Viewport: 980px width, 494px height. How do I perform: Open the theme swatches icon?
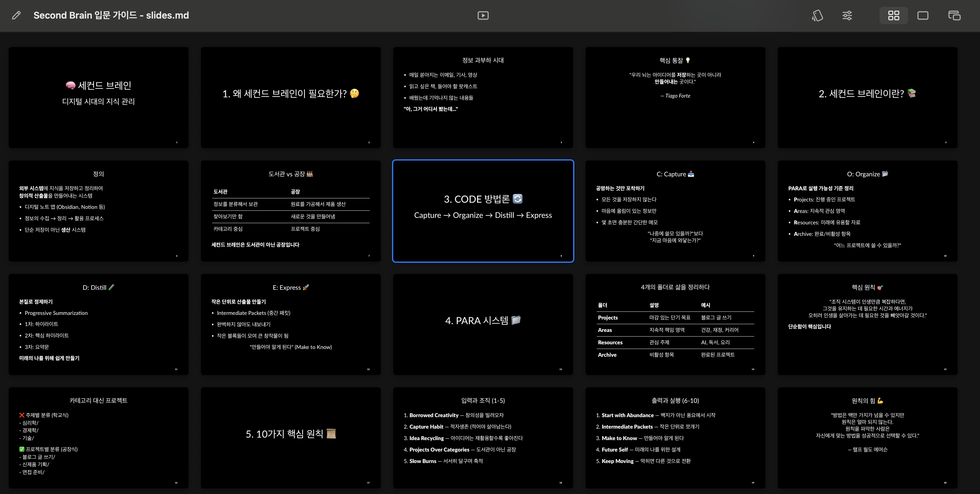tap(817, 15)
